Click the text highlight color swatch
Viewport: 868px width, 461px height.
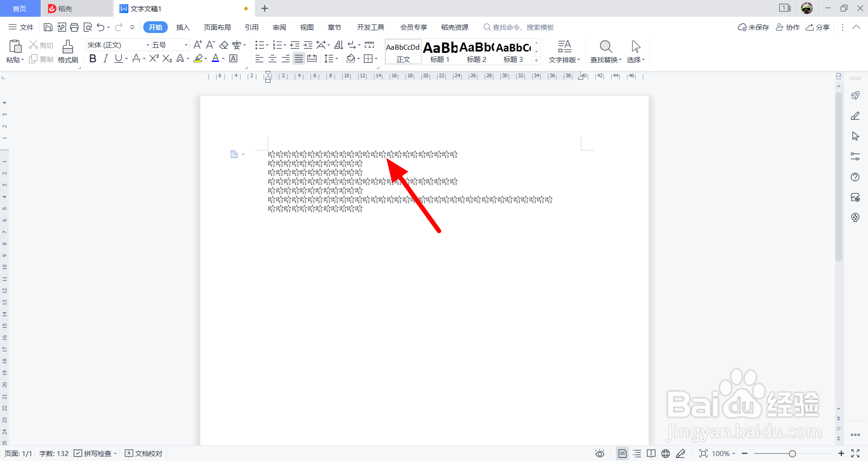coord(198,58)
